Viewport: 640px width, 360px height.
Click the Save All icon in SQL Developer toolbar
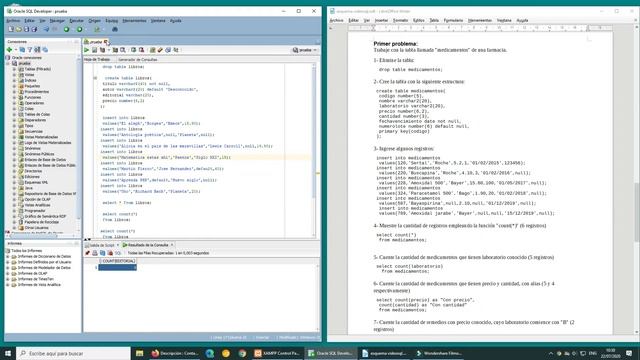coord(34,29)
